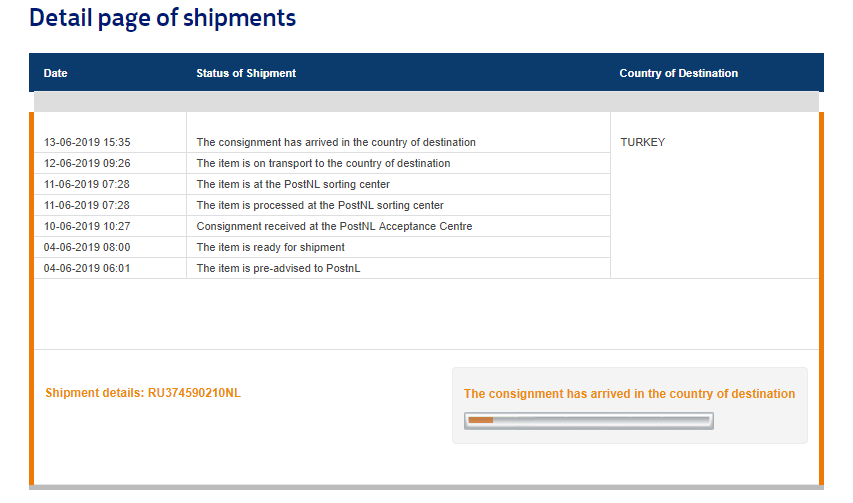Click the 12-06-2019 09:26 date cell

point(87,163)
